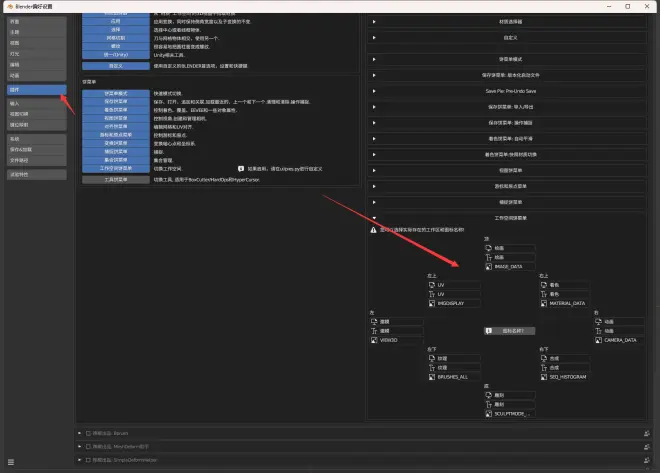Image resolution: width=660 pixels, height=473 pixels.
Task: Click the image icon beside IMGDISPLAY
Action: 432,303
